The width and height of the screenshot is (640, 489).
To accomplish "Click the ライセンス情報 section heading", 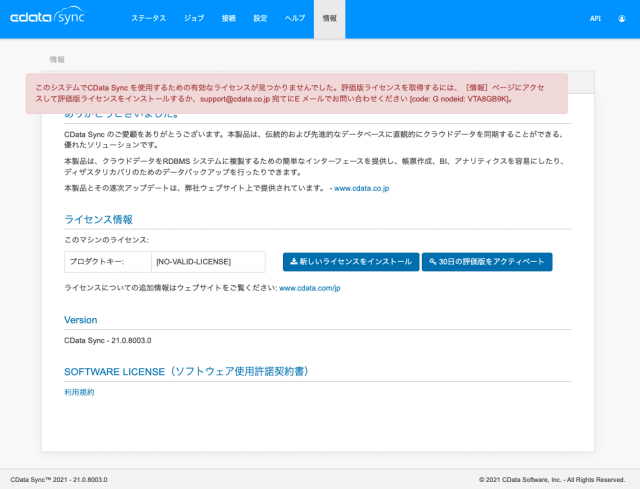I will pyautogui.click(x=98, y=219).
